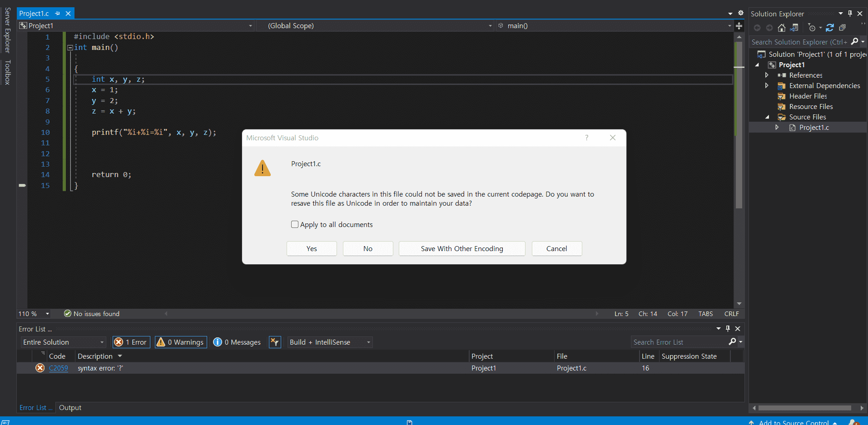Click the Error List search magnifier icon
Image resolution: width=868 pixels, height=425 pixels.
click(732, 341)
